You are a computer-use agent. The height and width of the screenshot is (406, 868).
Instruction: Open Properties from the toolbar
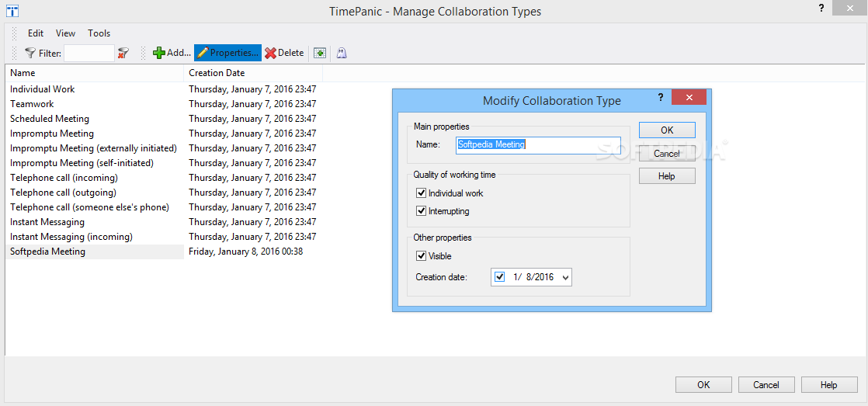227,53
